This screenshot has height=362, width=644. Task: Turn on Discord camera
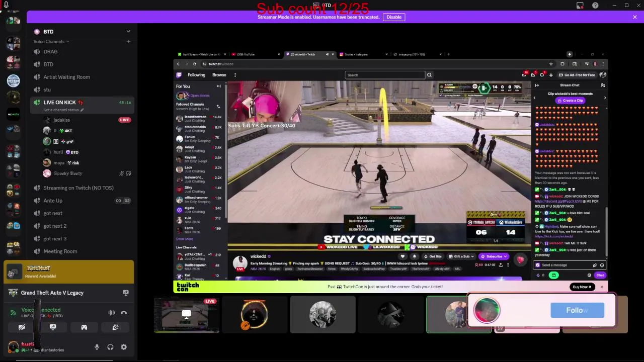point(22,327)
